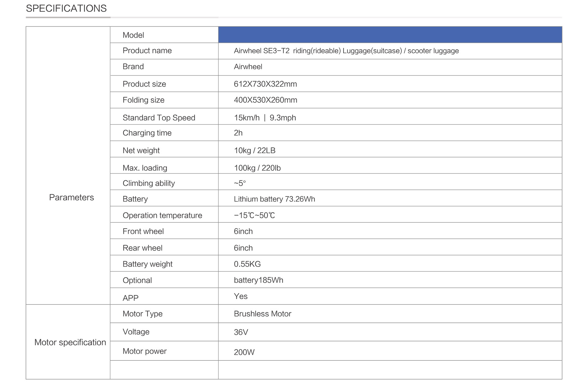This screenshot has height=384, width=588.
Task: Select the 36V voltage value
Action: click(x=241, y=332)
